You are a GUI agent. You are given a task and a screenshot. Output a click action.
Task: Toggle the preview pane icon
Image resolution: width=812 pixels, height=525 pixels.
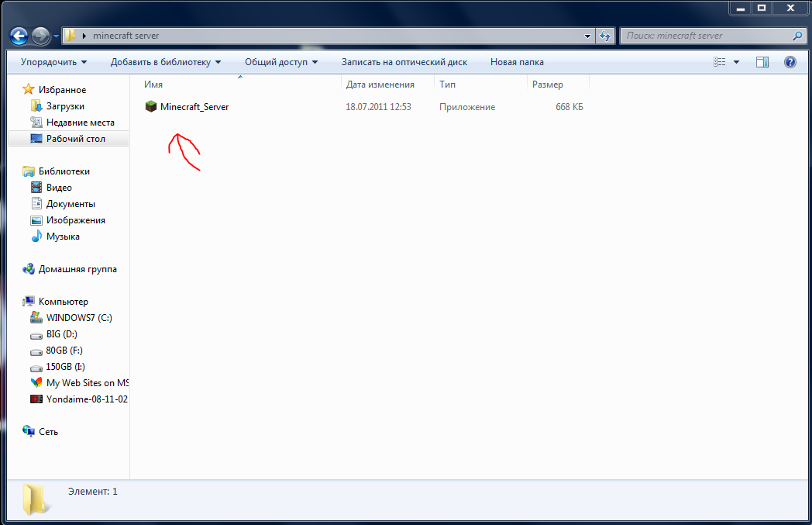[x=762, y=62]
